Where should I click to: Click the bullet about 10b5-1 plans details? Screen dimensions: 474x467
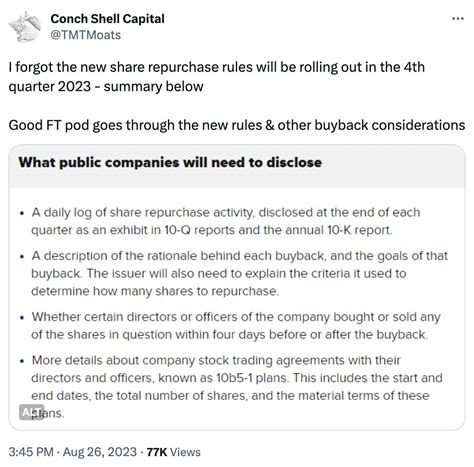237,387
